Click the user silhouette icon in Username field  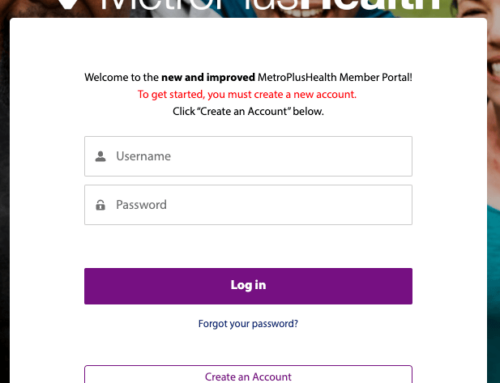[100, 156]
